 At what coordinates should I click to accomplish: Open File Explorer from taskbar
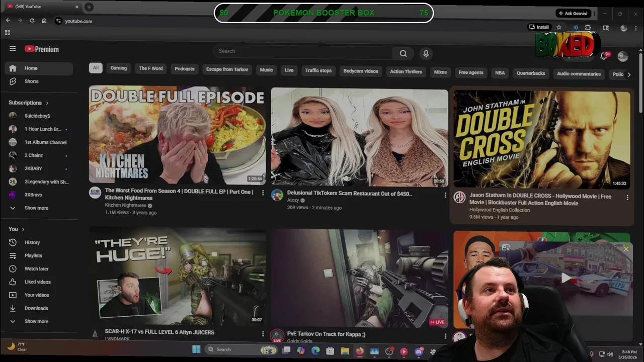345,351
